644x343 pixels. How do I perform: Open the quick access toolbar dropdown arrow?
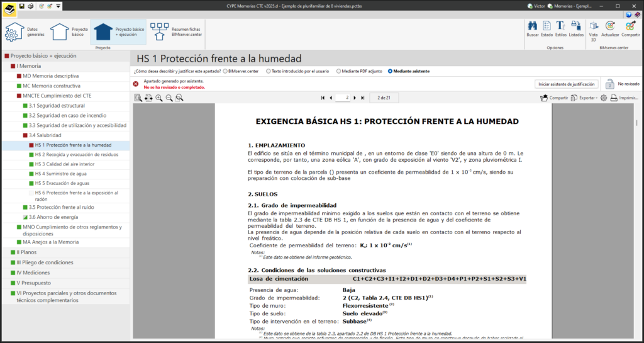click(x=58, y=6)
